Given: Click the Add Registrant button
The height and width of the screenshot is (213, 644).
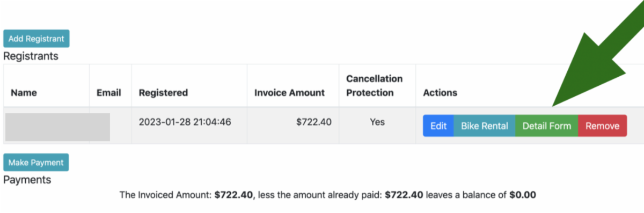Looking at the screenshot, I should coord(36,39).
